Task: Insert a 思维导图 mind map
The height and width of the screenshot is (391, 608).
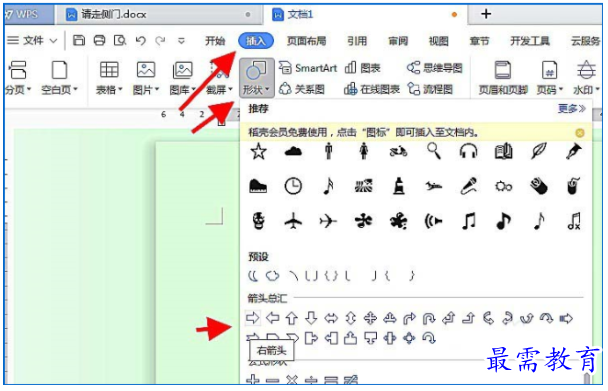Action: click(435, 68)
